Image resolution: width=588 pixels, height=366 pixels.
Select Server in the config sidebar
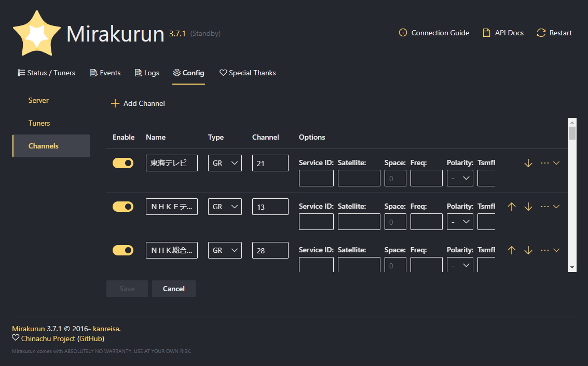tap(51, 101)
